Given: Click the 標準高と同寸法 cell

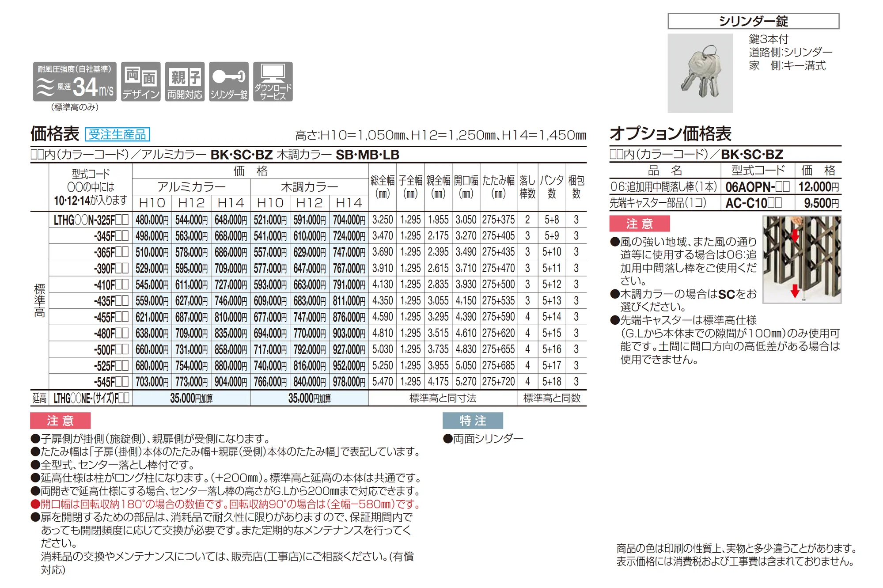Looking at the screenshot, I should point(443,398).
